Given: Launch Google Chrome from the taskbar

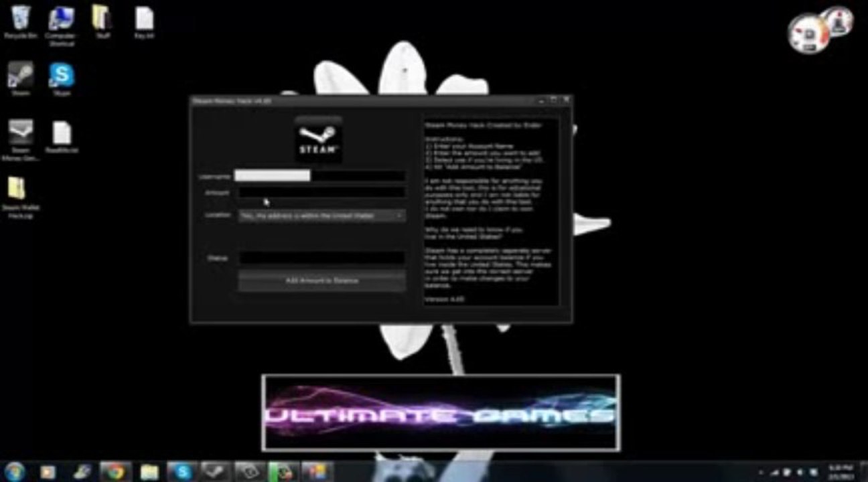Looking at the screenshot, I should tap(116, 471).
